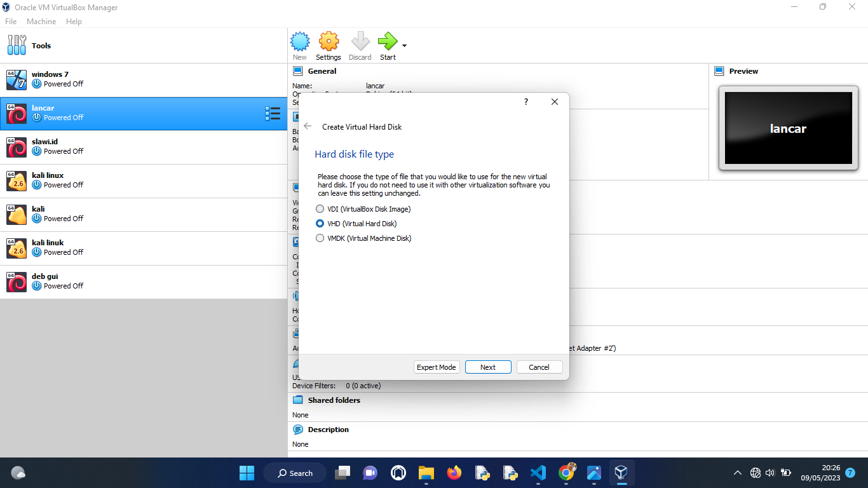Select the kali linuk VM icon
Viewport: 868px width, 488px height.
17,248
